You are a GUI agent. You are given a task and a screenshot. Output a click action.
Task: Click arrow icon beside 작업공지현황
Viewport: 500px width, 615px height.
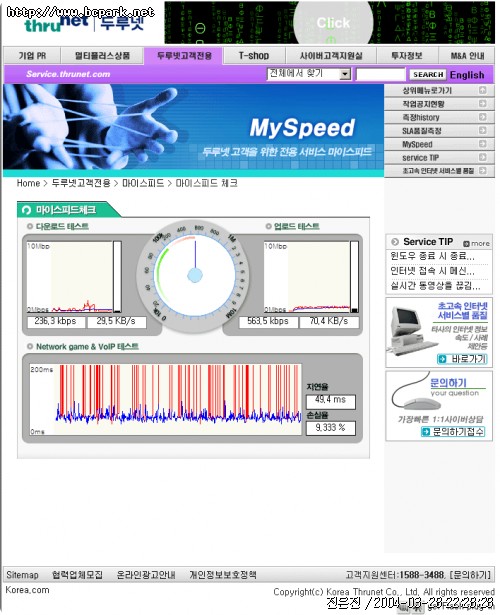[x=482, y=104]
